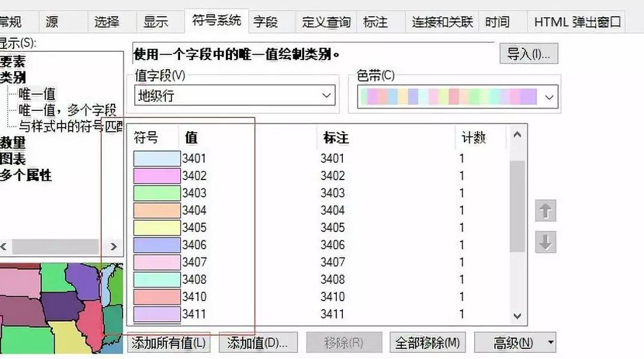Viewport: 644px width, 359px height.
Task: Select 类别 in the display list
Action: tap(13, 77)
